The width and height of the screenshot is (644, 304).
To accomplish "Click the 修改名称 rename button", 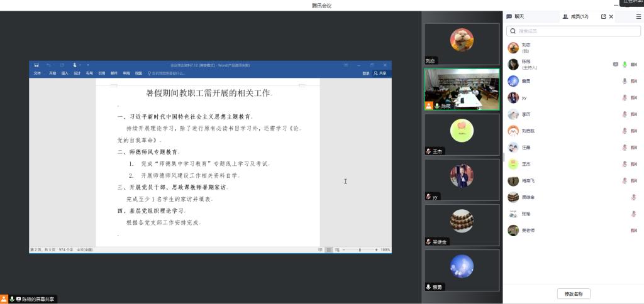I will pos(573,293).
